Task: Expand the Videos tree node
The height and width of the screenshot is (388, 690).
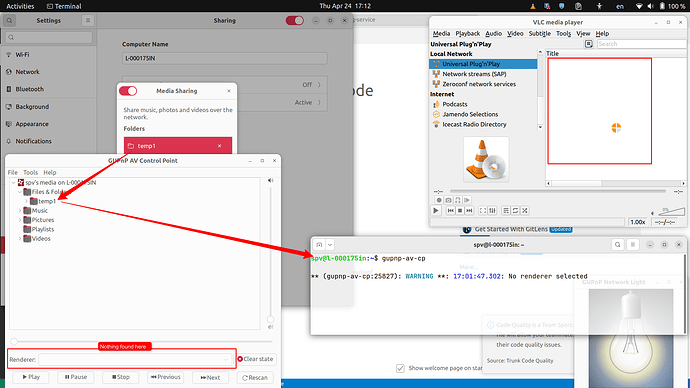Action: click(x=20, y=239)
